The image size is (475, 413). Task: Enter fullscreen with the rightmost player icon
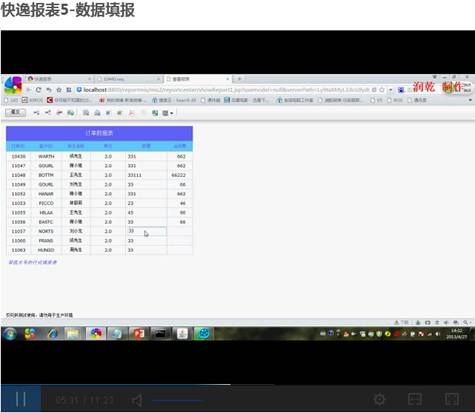(x=452, y=399)
